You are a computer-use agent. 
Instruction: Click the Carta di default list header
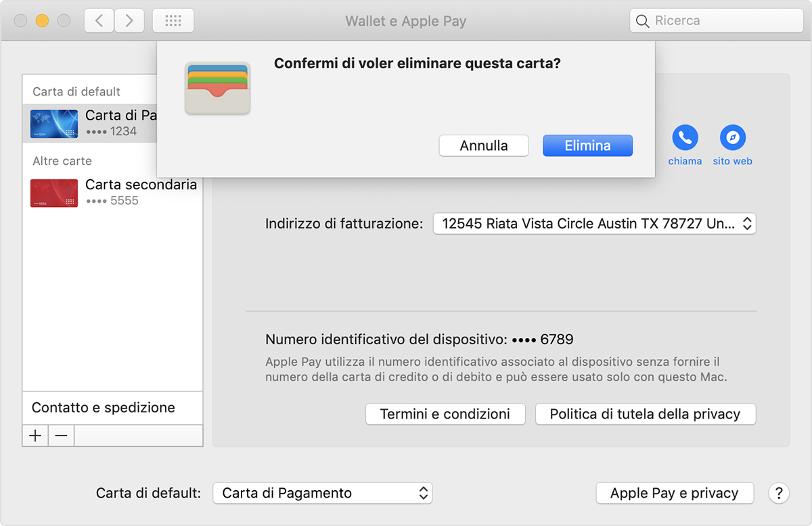(76, 91)
